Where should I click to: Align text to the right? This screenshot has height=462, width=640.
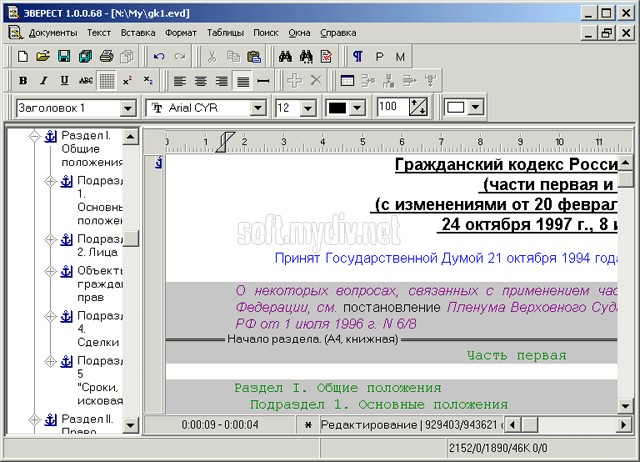pyautogui.click(x=222, y=81)
